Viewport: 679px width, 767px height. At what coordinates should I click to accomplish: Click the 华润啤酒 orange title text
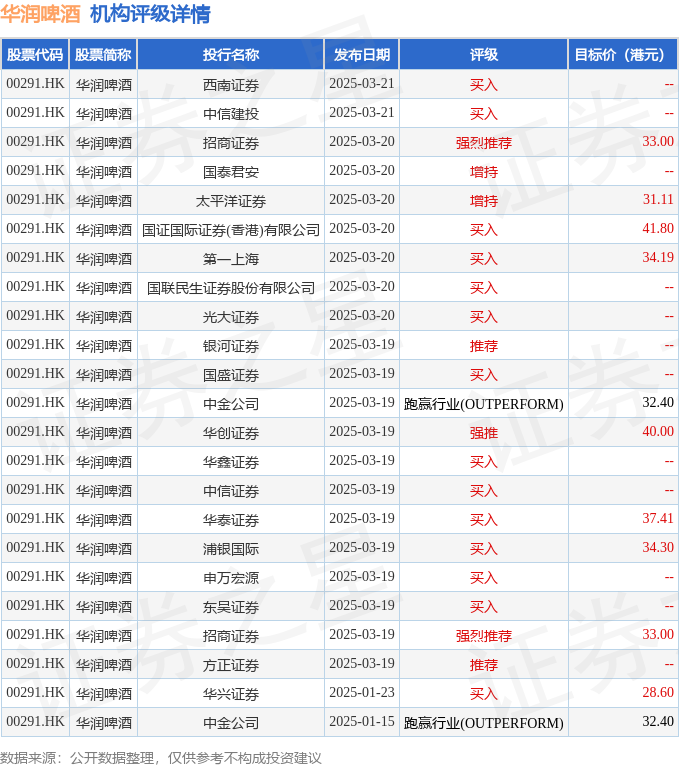coord(40,14)
